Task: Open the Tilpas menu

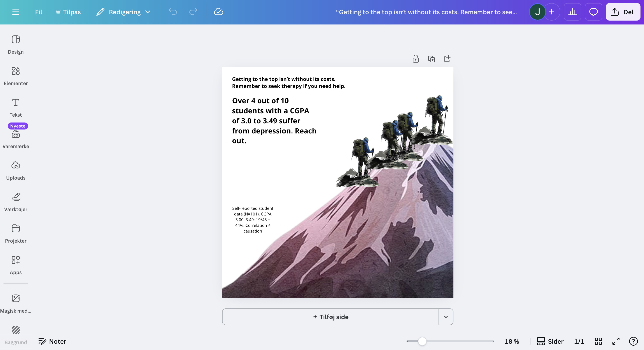Action: click(68, 12)
